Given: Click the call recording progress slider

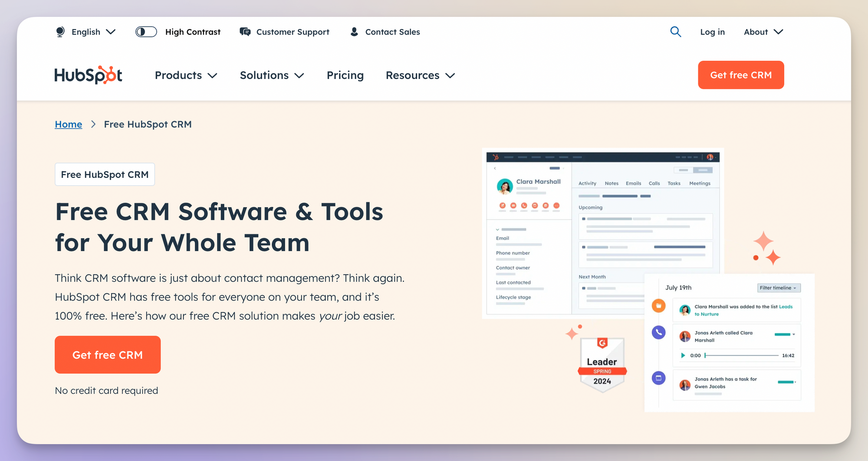Looking at the screenshot, I should [x=741, y=355].
